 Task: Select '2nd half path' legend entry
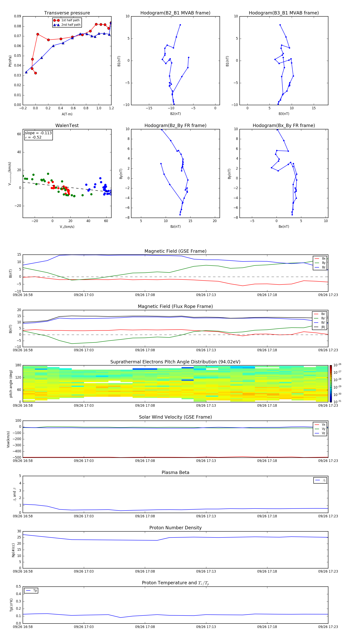[x=67, y=25]
